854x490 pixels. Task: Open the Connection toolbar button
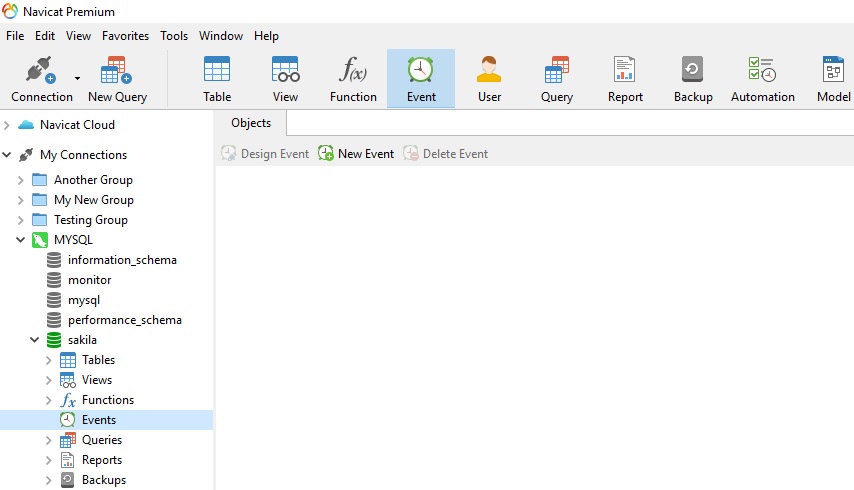[x=41, y=79]
